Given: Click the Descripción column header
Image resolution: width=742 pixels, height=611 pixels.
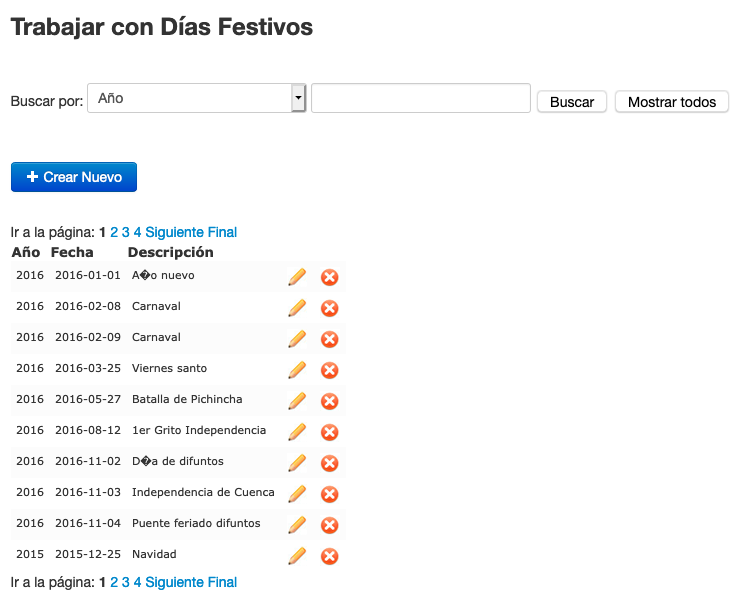Looking at the screenshot, I should 171,253.
